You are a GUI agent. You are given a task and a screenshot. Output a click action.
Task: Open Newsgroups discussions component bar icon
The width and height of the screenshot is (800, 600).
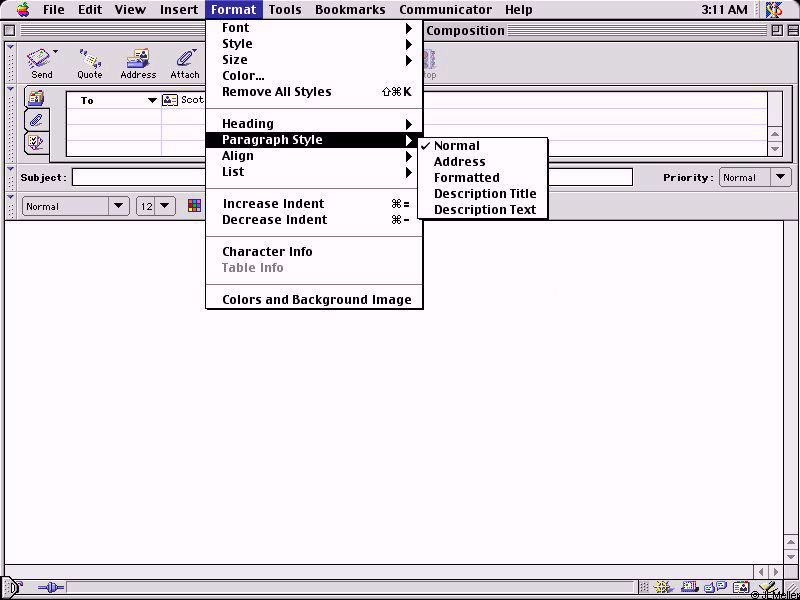pyautogui.click(x=716, y=588)
